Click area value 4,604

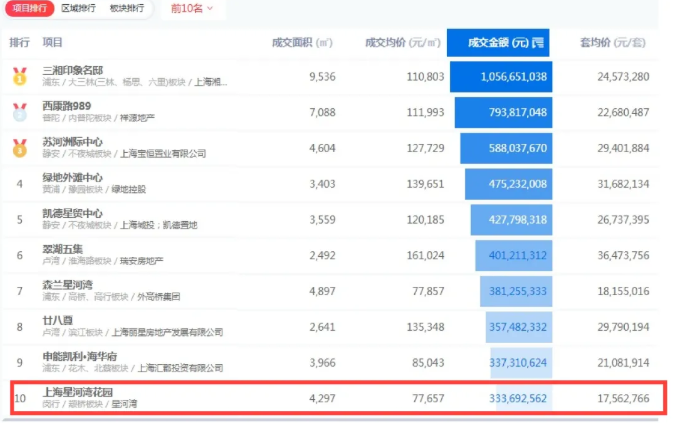[x=322, y=148]
